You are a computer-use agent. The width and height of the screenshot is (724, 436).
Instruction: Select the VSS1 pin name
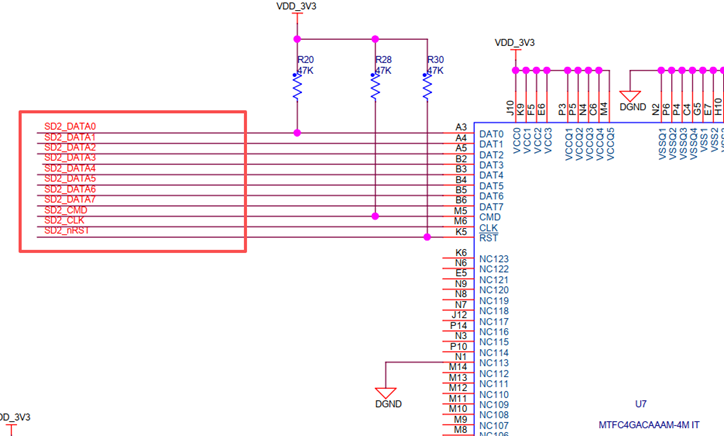(x=704, y=140)
